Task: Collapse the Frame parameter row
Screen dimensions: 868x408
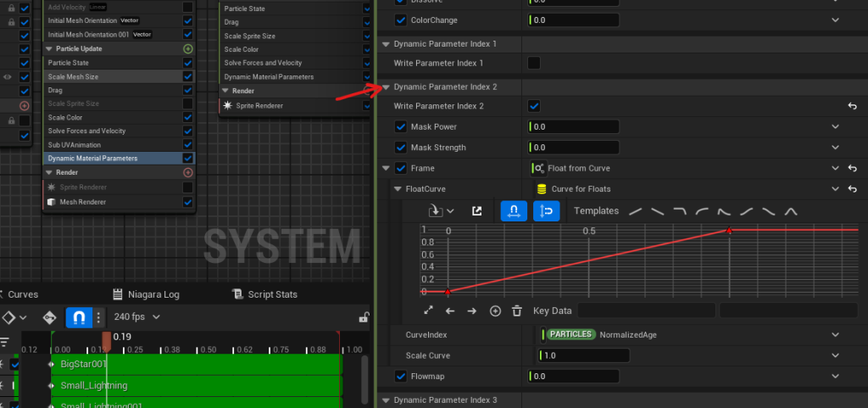Action: (386, 168)
